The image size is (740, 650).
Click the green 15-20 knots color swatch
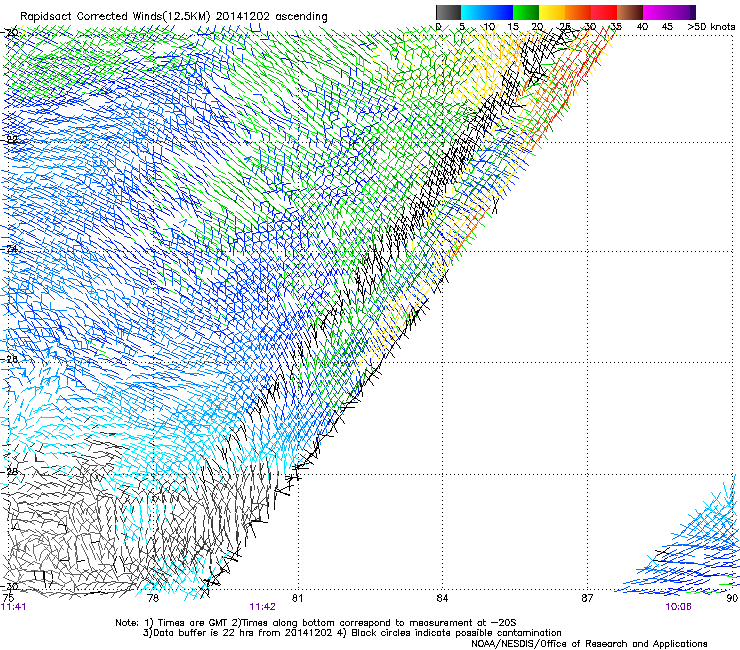526,12
